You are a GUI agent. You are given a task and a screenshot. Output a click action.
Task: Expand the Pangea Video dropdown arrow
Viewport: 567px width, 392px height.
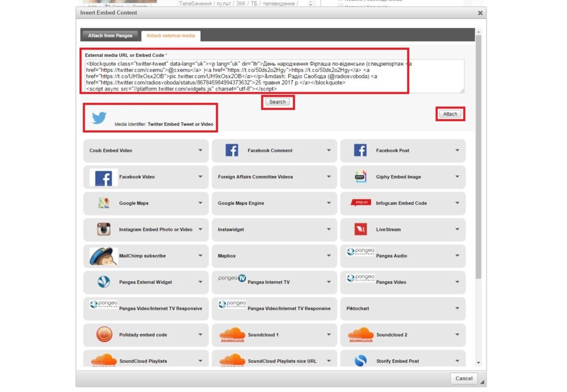coord(457,282)
